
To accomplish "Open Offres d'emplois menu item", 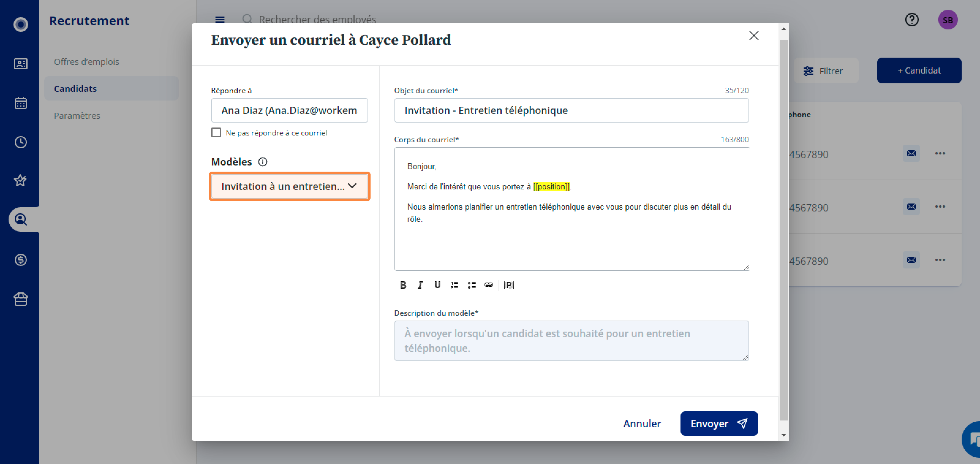I will [x=86, y=62].
